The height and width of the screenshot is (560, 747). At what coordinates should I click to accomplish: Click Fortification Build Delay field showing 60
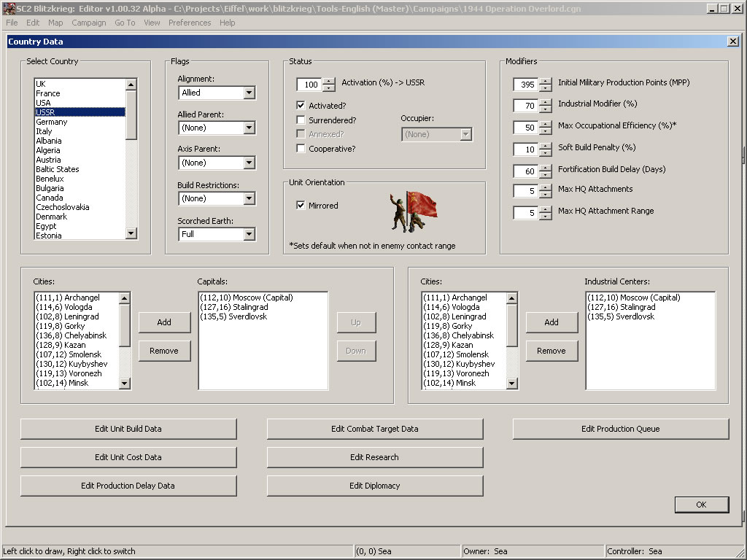(x=526, y=171)
